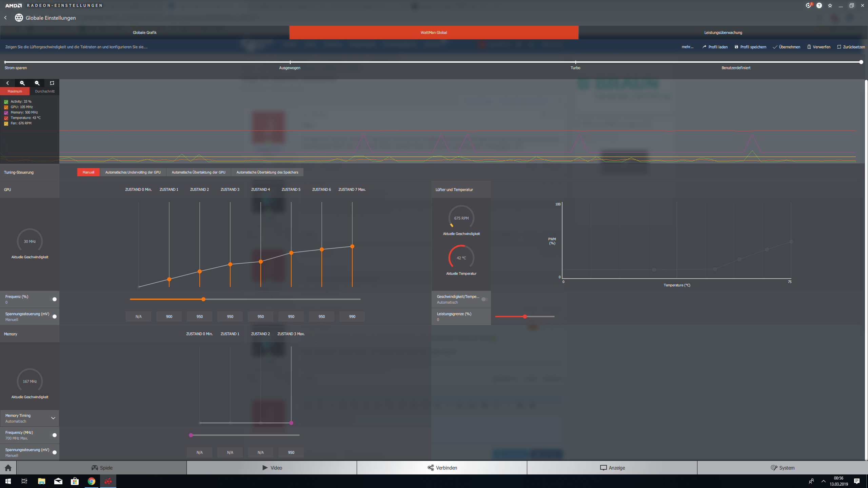Click the graph fit-to-window icon
Viewport: 868px width, 488px height.
pyautogui.click(x=52, y=83)
